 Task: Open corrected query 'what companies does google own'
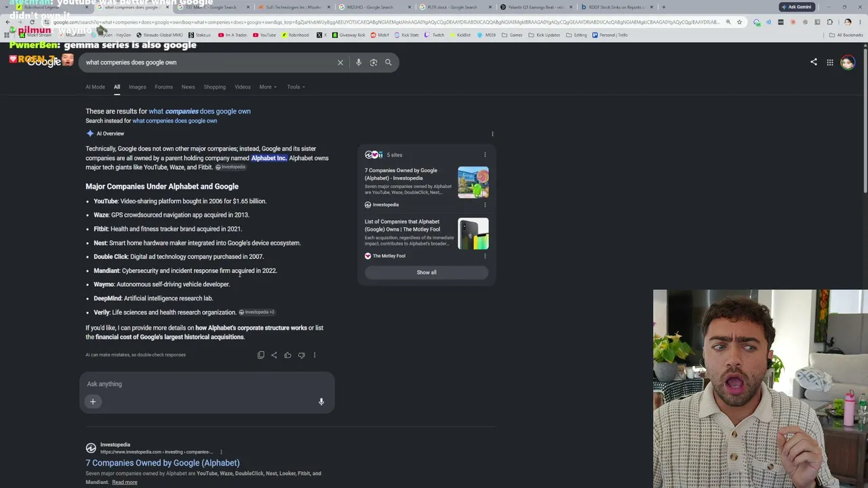pyautogui.click(x=199, y=111)
